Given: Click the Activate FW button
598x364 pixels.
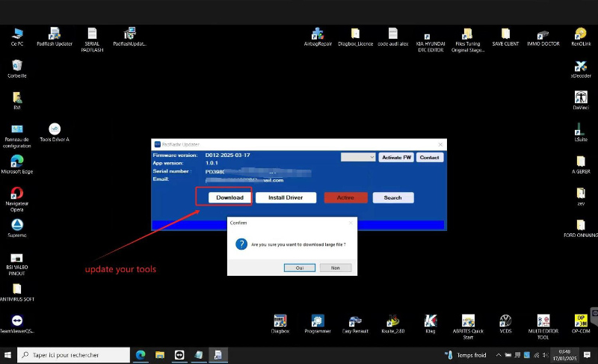Looking at the screenshot, I should (396, 158).
